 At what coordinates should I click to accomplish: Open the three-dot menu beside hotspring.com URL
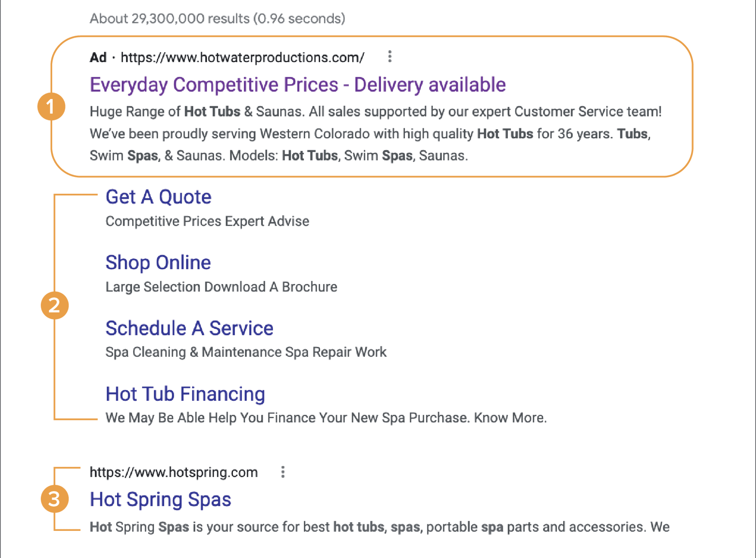[x=283, y=472]
